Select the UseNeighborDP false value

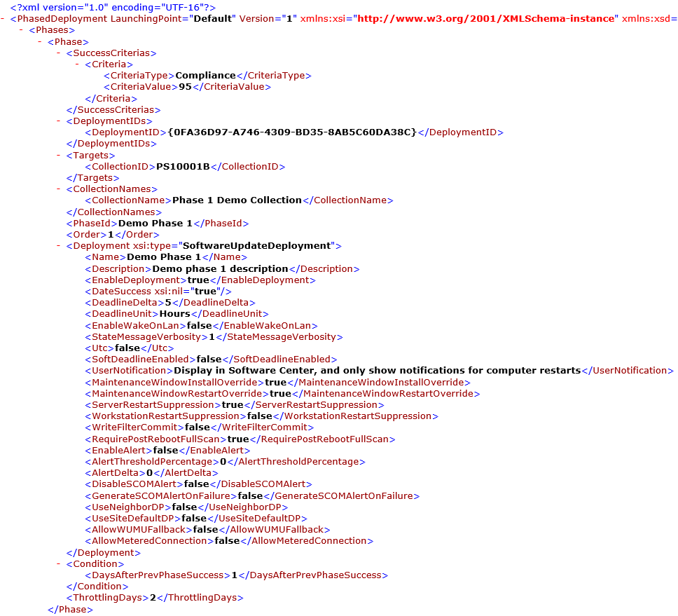(184, 507)
